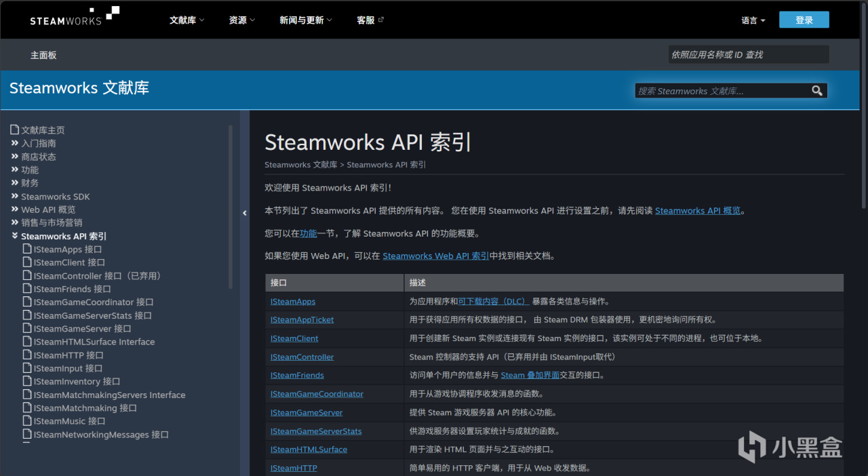Open the ISteamAppTicket table link
The image size is (868, 476).
[302, 319]
